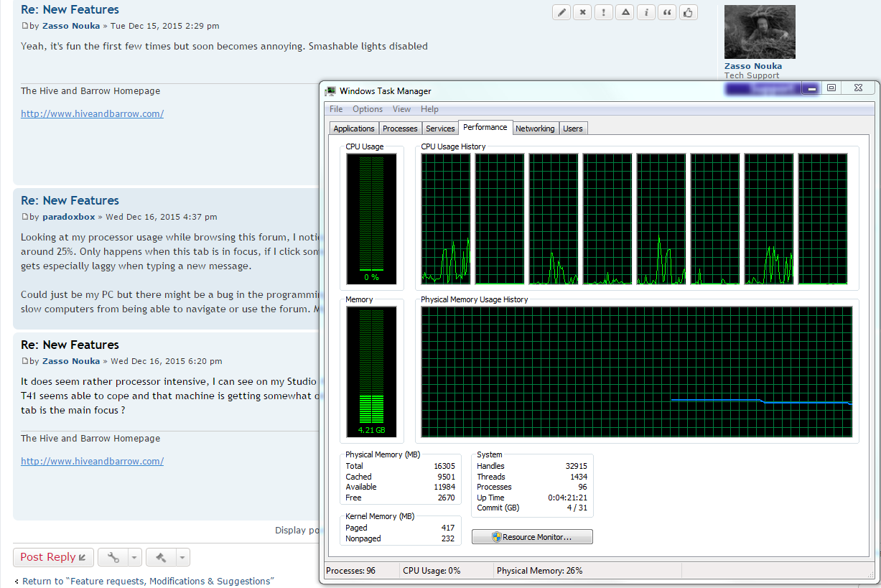Click the small post icon before Zasso Nouka's 2:29 pm post
The image size is (881, 588).
coord(24,26)
